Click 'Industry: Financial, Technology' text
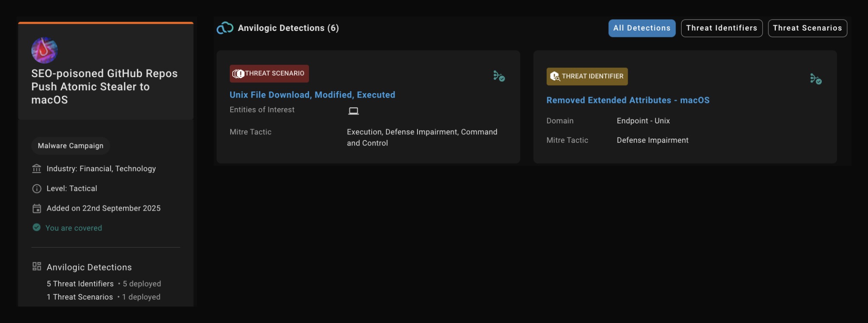Screen dimensions: 868x323 click(x=101, y=169)
